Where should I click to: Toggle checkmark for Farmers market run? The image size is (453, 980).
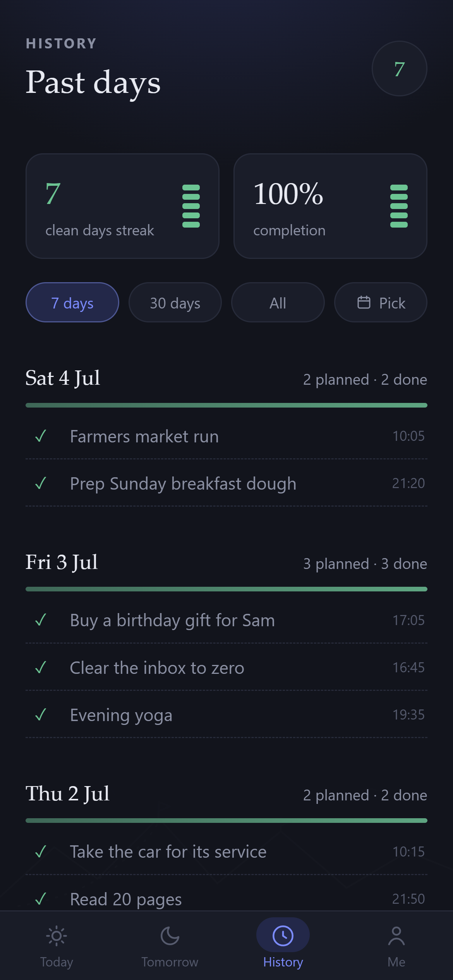pos(41,436)
